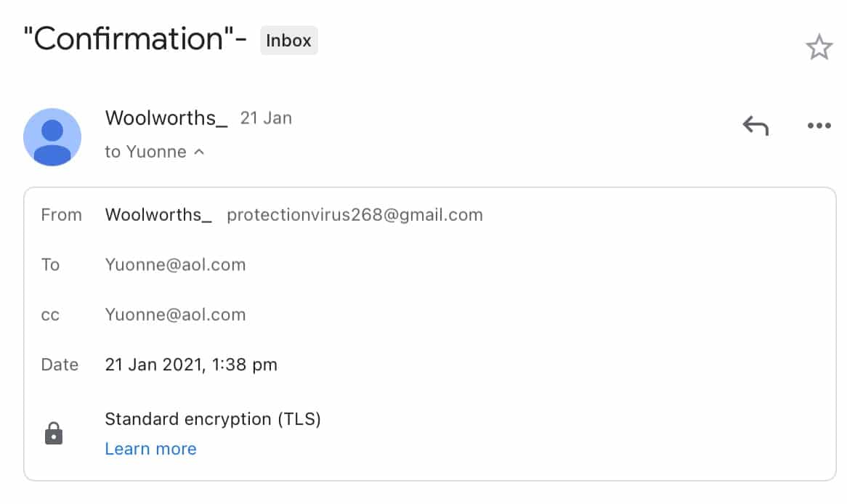Click the "to Yuonne" recipient summary
This screenshot has height=504, width=847.
(x=145, y=153)
